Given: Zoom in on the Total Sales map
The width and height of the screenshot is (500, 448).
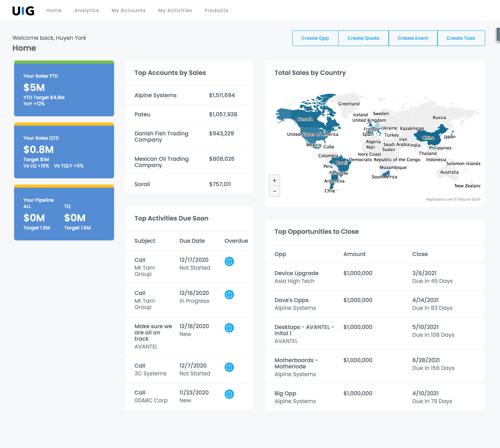Looking at the screenshot, I should [274, 180].
